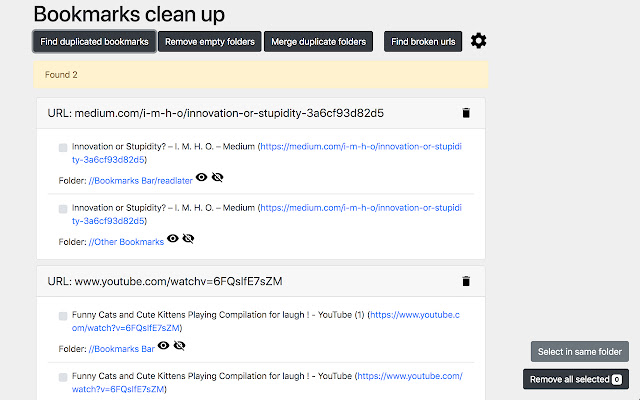
Task: Click Find duplicated bookmarks button
Action: tap(94, 41)
